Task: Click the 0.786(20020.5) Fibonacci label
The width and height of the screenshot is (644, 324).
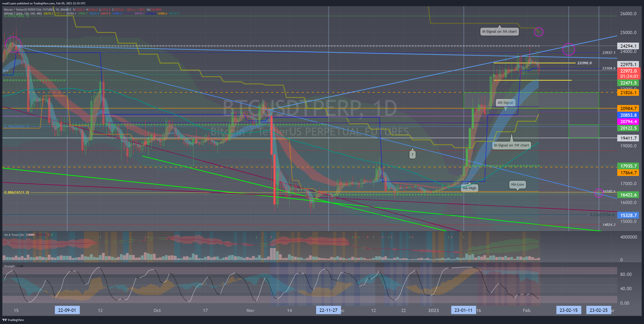Action: tap(17, 127)
